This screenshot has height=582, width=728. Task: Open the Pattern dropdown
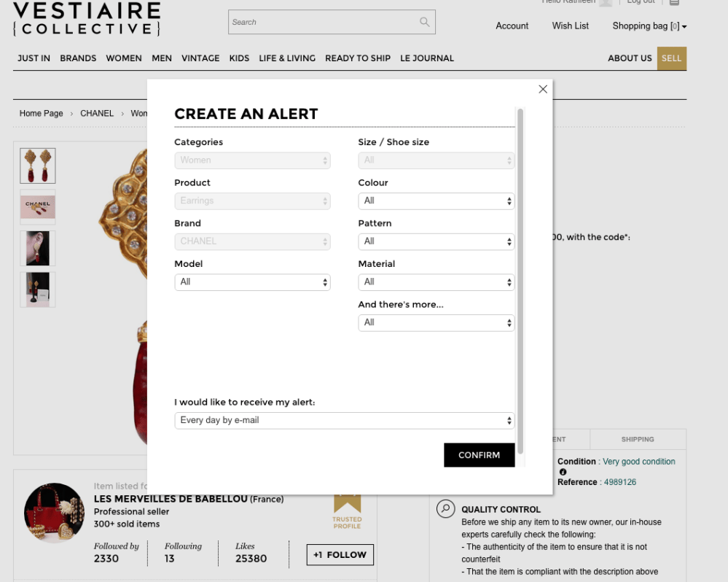436,241
